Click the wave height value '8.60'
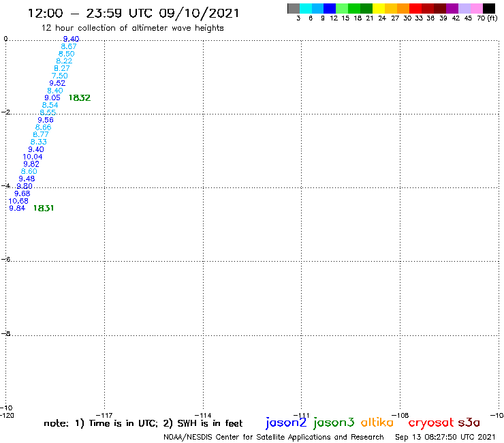This screenshot has width=504, height=443. pos(29,172)
